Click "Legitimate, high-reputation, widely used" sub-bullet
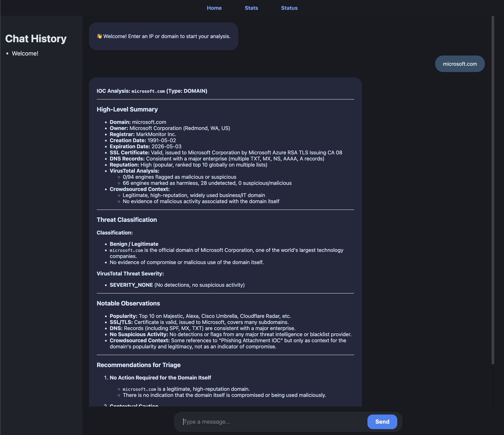The height and width of the screenshot is (435, 504). point(194,195)
